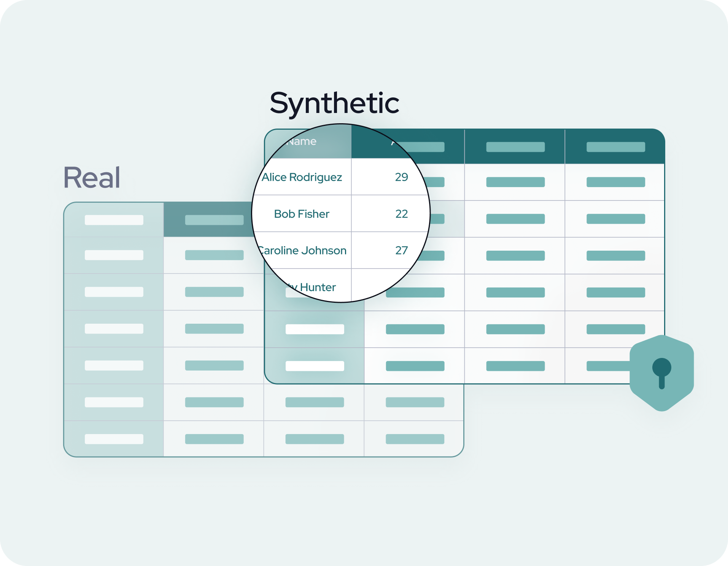The height and width of the screenshot is (566, 728).
Task: Click the Synthetic table's third-column header cell
Action: point(515,147)
